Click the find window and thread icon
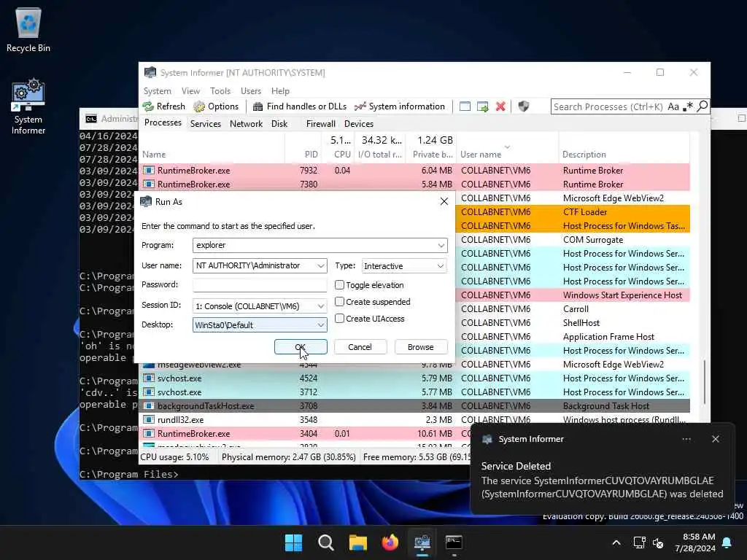Image resolution: width=747 pixels, height=560 pixels. click(483, 106)
